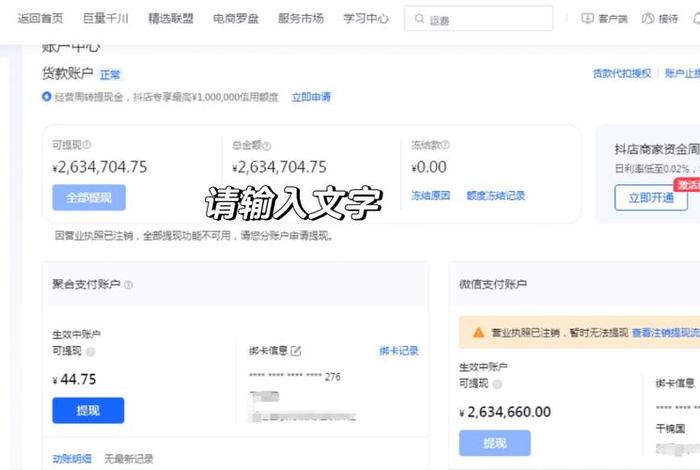Open 动账明细 link

(x=72, y=458)
